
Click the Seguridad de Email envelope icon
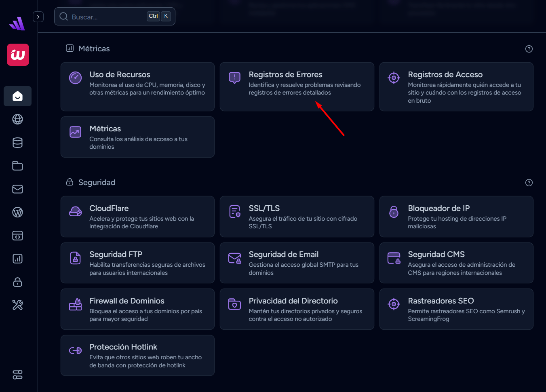[x=235, y=258]
